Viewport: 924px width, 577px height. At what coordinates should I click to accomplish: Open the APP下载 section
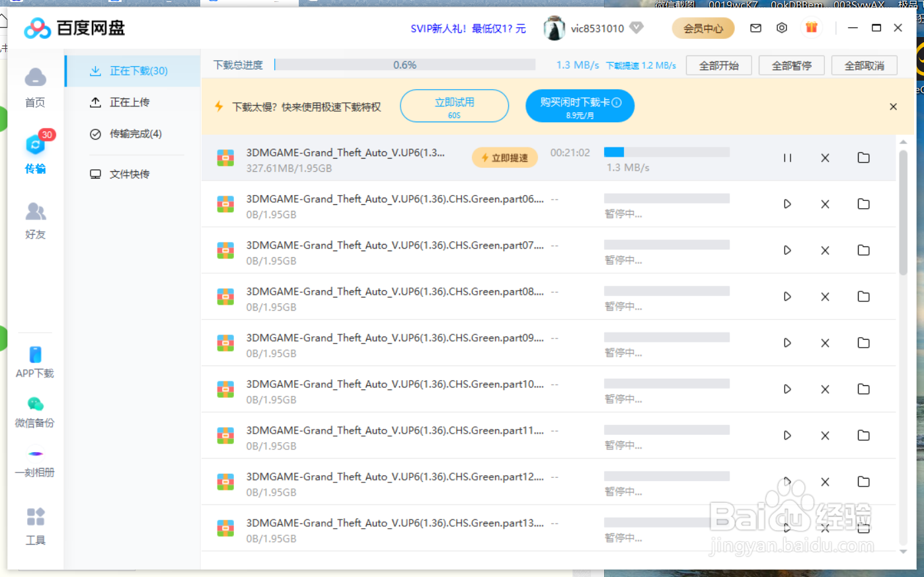[35, 362]
